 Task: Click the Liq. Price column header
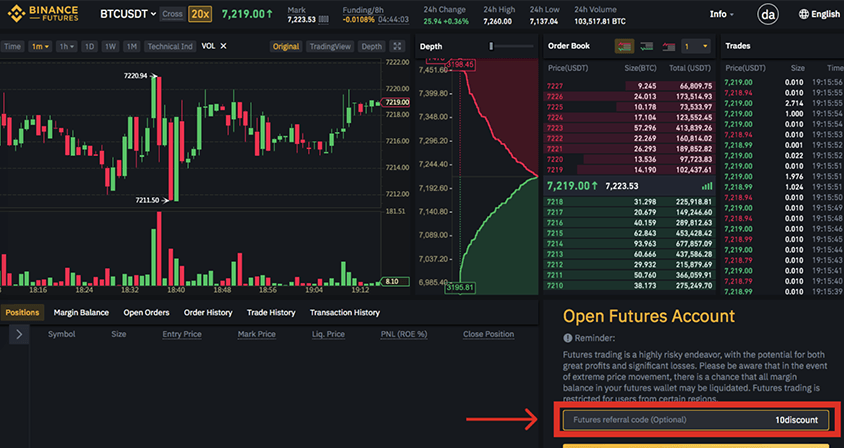[328, 334]
